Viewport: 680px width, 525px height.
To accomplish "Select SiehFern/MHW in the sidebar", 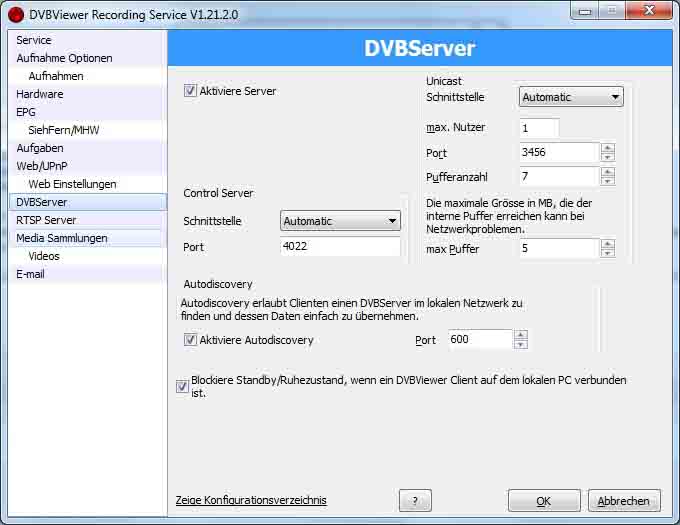I will pyautogui.click(x=87, y=130).
